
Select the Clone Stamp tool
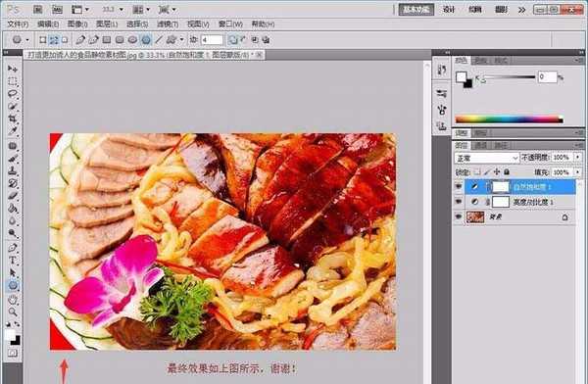coord(13,170)
